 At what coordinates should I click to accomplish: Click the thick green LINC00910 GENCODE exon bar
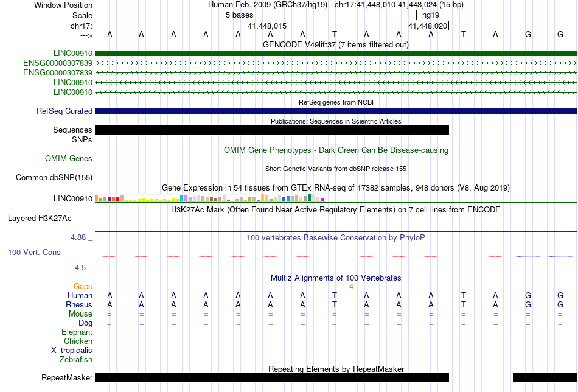(x=336, y=53)
